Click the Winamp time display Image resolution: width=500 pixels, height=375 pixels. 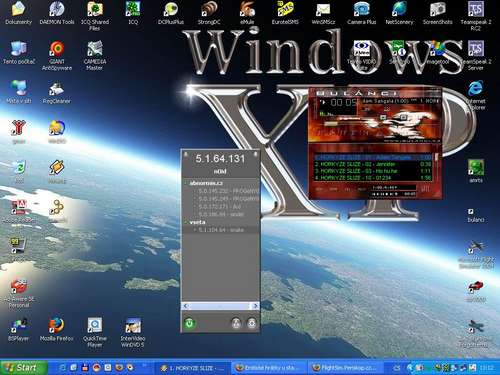pos(344,102)
